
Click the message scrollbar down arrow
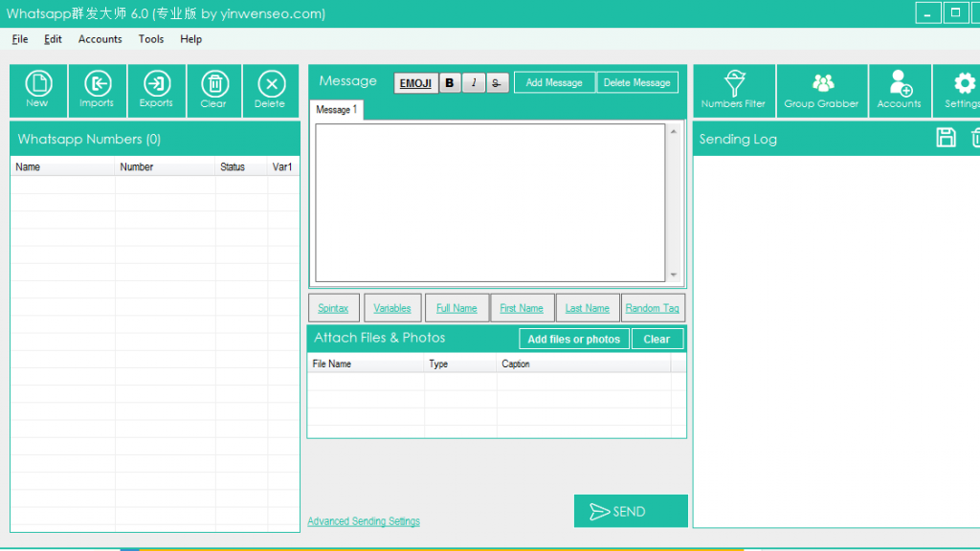[x=674, y=275]
